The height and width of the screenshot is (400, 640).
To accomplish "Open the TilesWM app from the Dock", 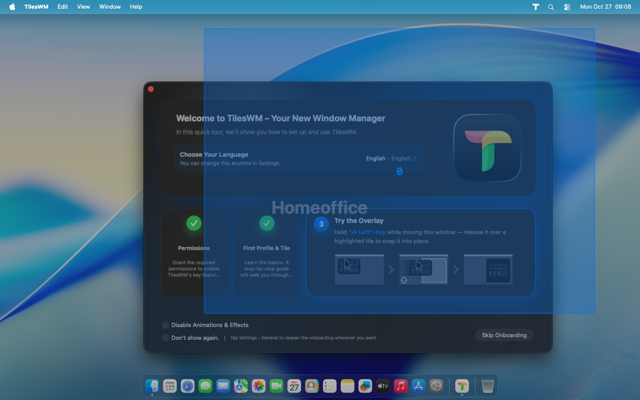I will (x=462, y=386).
